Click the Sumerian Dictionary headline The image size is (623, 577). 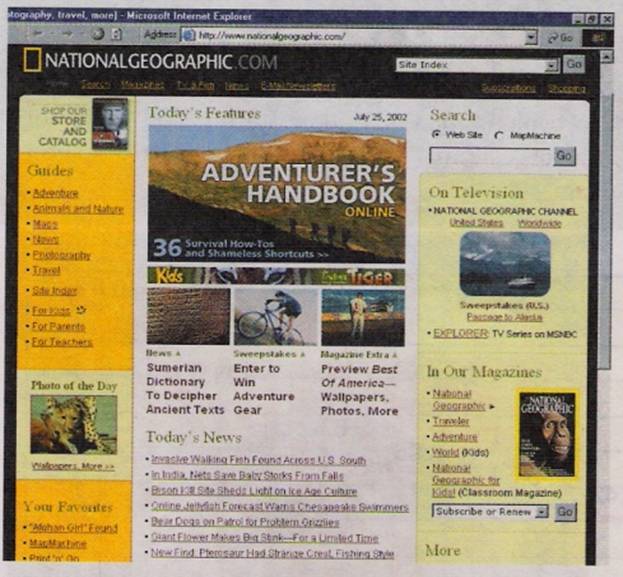click(x=185, y=389)
